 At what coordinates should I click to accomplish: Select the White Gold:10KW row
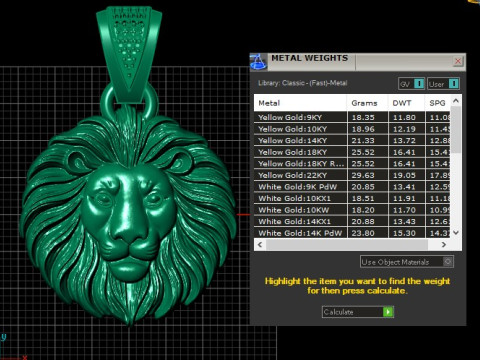tap(352, 210)
